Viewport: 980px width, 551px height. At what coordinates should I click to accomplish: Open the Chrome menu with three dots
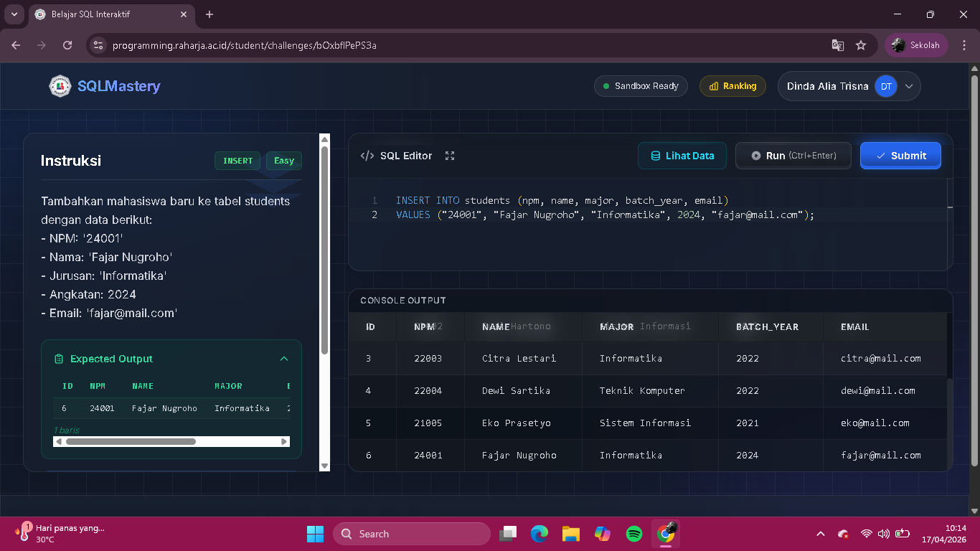pos(963,45)
